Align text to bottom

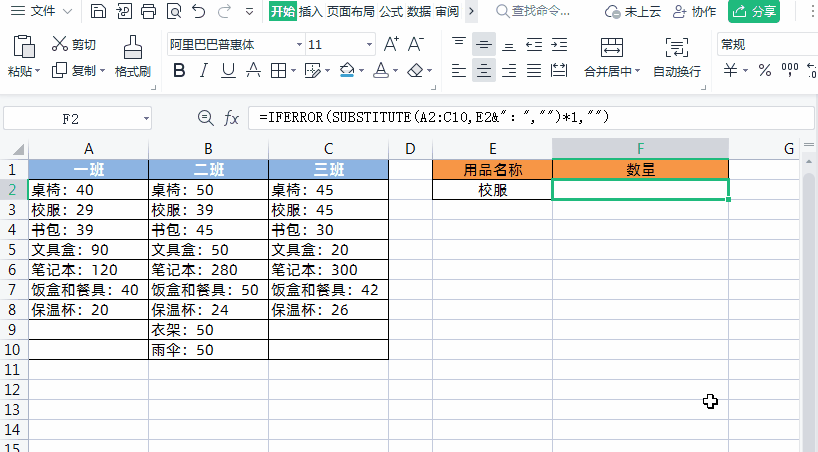click(x=509, y=45)
